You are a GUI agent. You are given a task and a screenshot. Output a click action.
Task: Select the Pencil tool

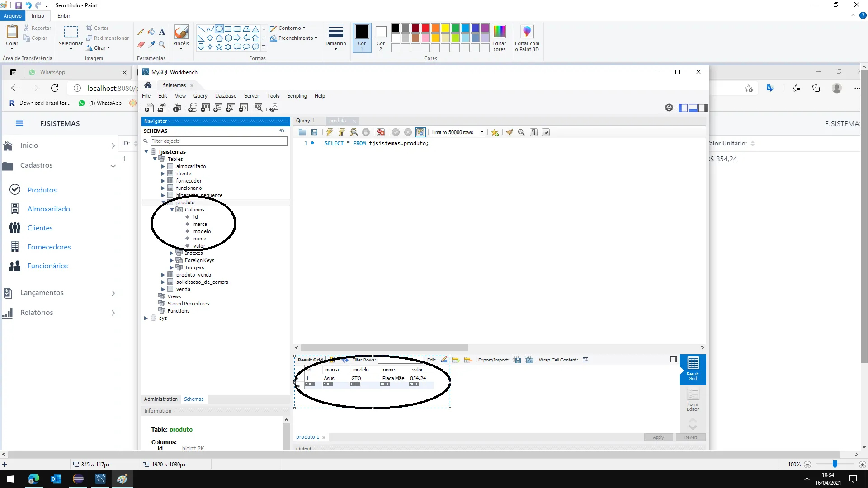[141, 32]
